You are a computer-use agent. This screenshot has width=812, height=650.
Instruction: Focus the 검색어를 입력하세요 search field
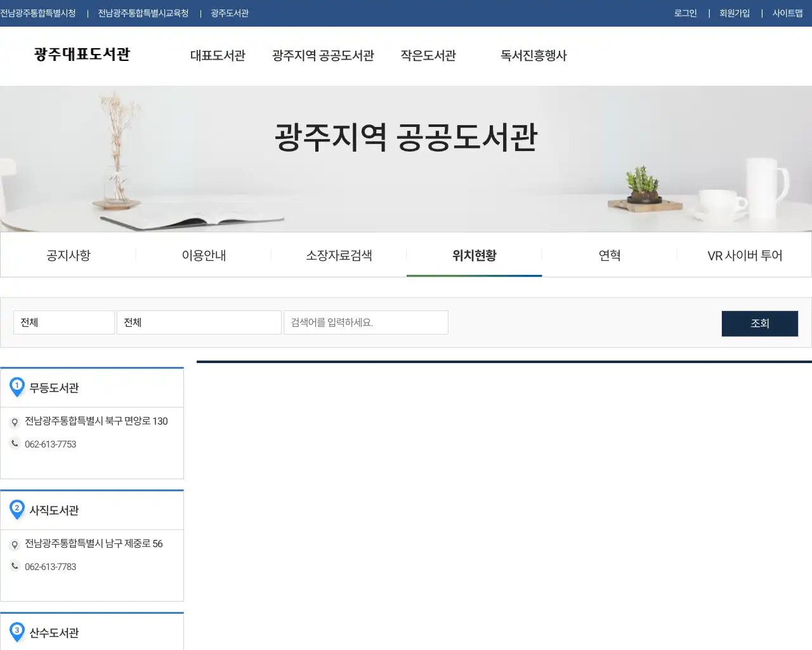point(366,322)
